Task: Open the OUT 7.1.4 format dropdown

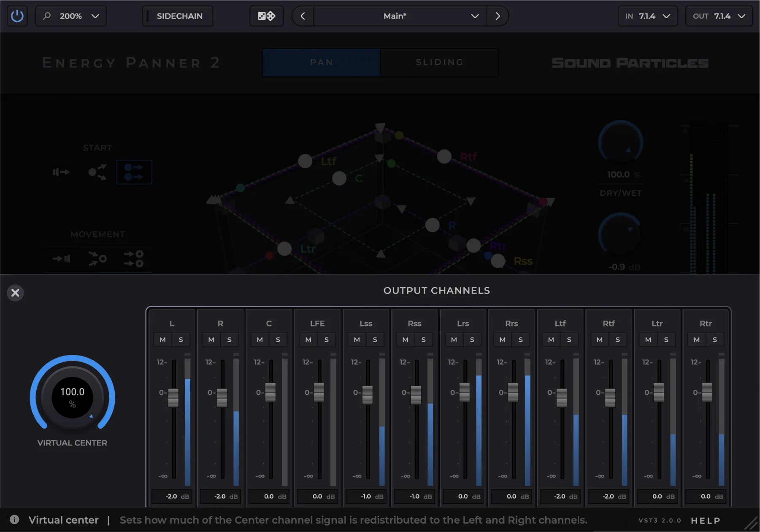Action: (x=719, y=16)
